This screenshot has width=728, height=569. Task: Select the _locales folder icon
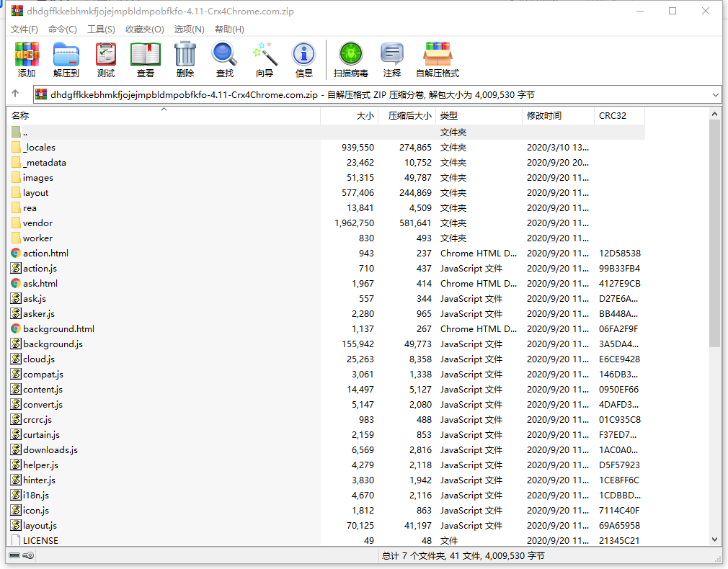pyautogui.click(x=17, y=148)
